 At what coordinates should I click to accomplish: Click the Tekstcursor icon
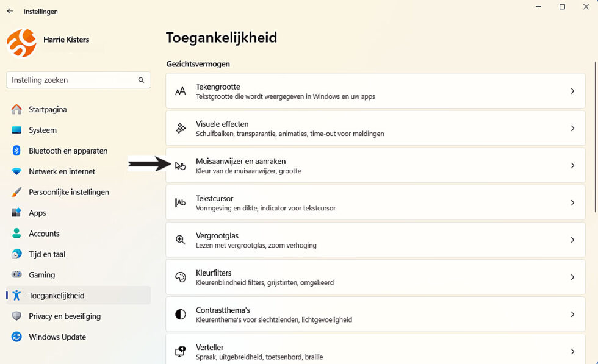(180, 202)
